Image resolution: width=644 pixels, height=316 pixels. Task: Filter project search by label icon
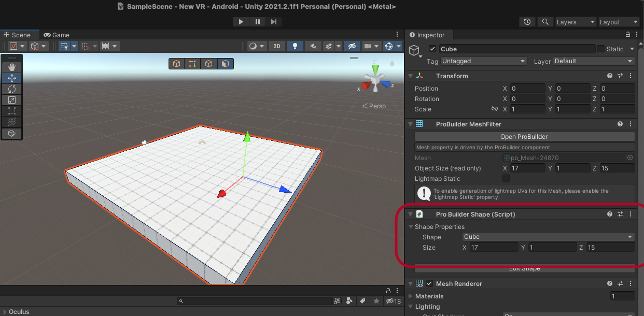[x=362, y=301]
